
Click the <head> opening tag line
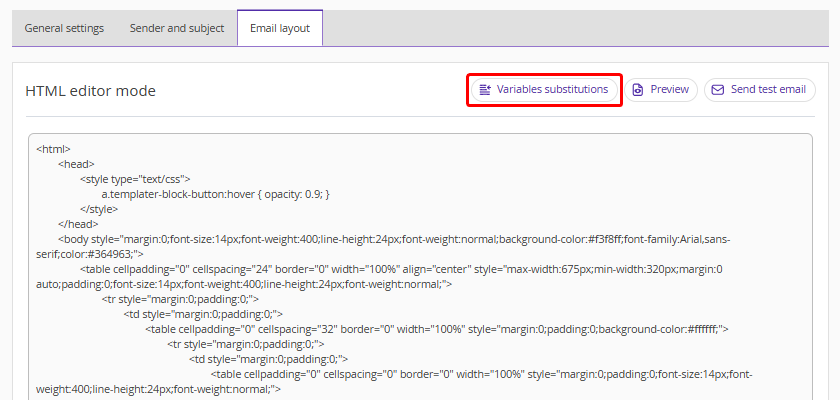pyautogui.click(x=77, y=164)
